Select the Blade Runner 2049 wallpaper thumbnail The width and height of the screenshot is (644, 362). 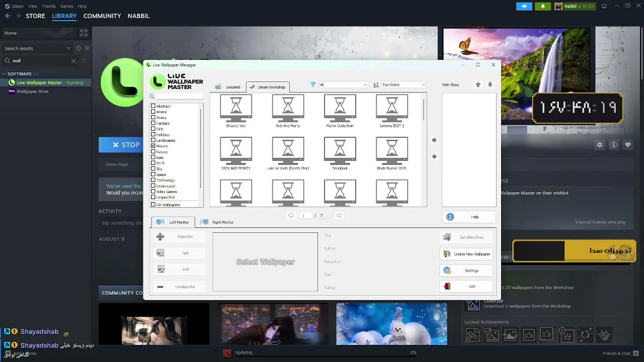pyautogui.click(x=391, y=153)
